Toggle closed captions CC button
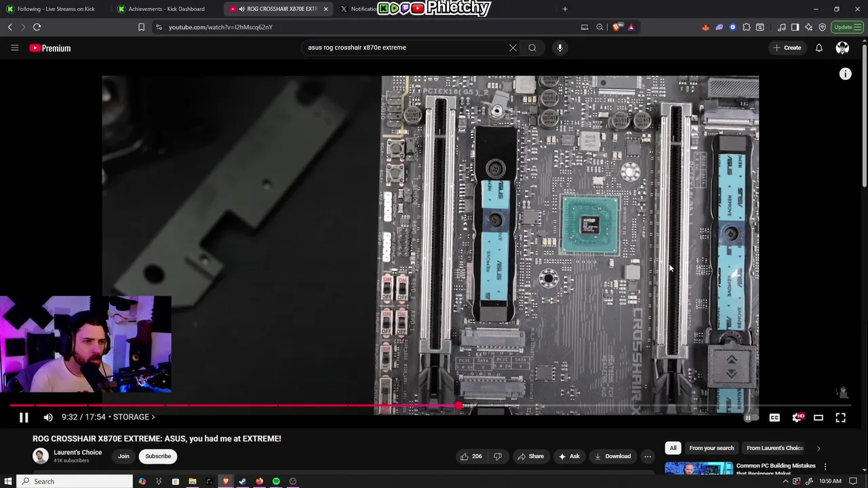This screenshot has width=868, height=488. point(774,418)
